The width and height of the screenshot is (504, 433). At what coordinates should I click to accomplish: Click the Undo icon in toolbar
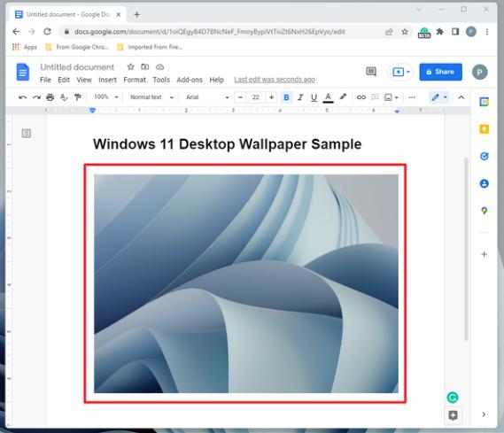[22, 97]
